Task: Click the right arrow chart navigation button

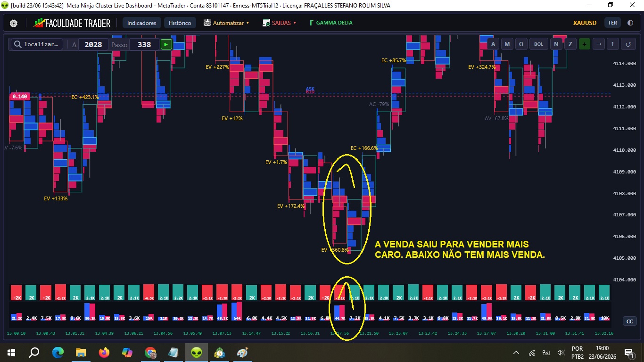Action: pos(599,44)
